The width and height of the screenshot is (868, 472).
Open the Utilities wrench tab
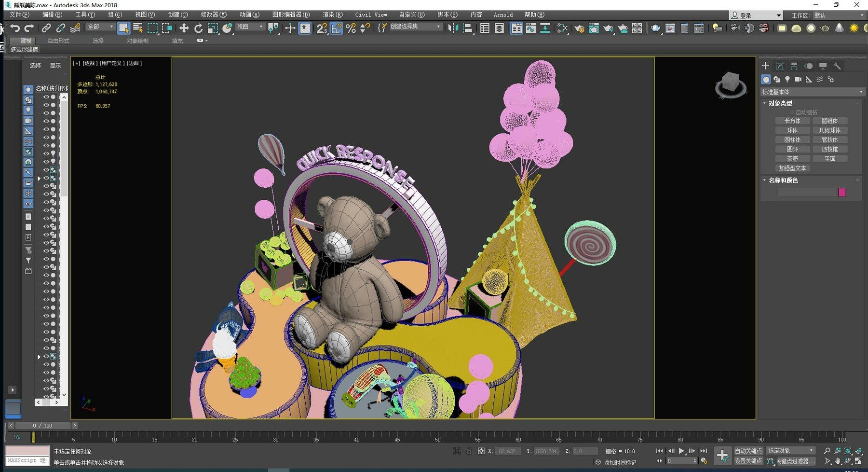pos(838,66)
